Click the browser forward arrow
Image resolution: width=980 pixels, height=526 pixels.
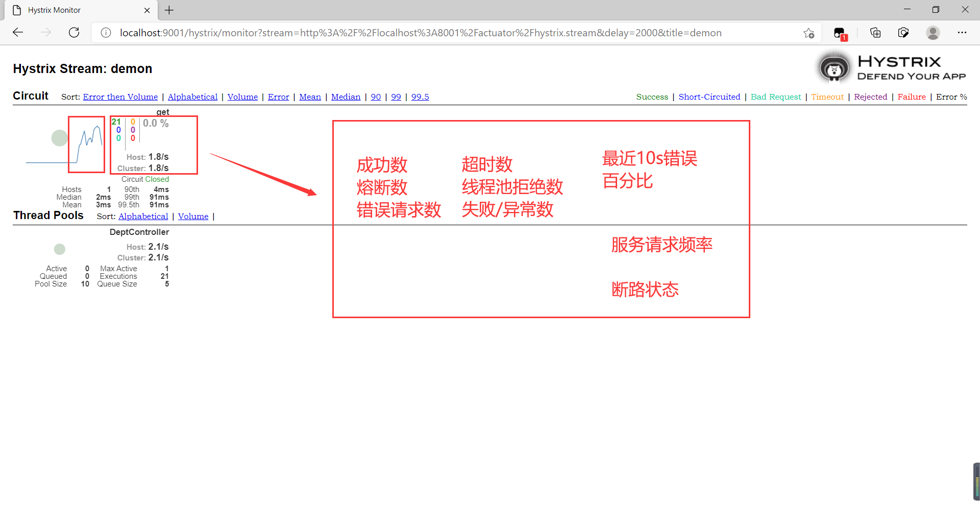(46, 33)
